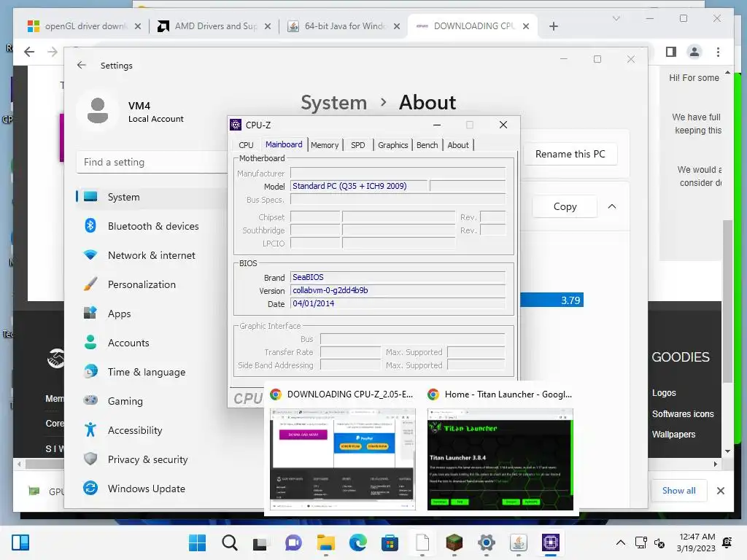
Task: Open the Windows Start button
Action: tap(197, 542)
